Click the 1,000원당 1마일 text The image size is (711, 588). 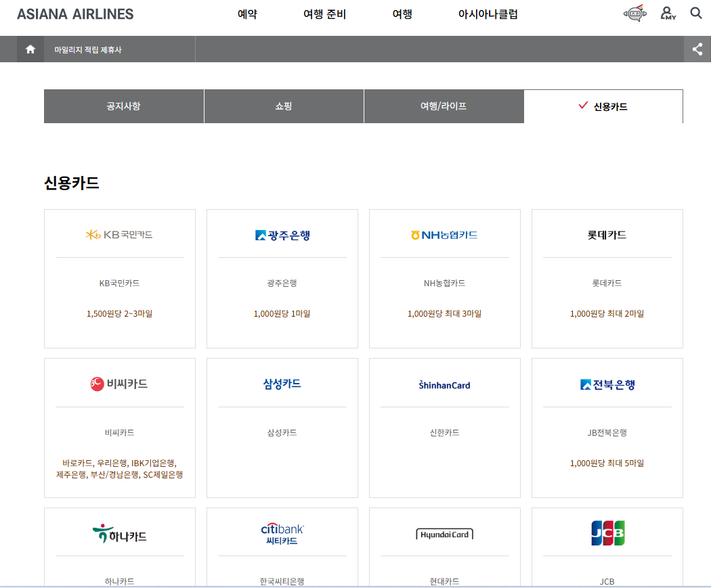tap(282, 313)
